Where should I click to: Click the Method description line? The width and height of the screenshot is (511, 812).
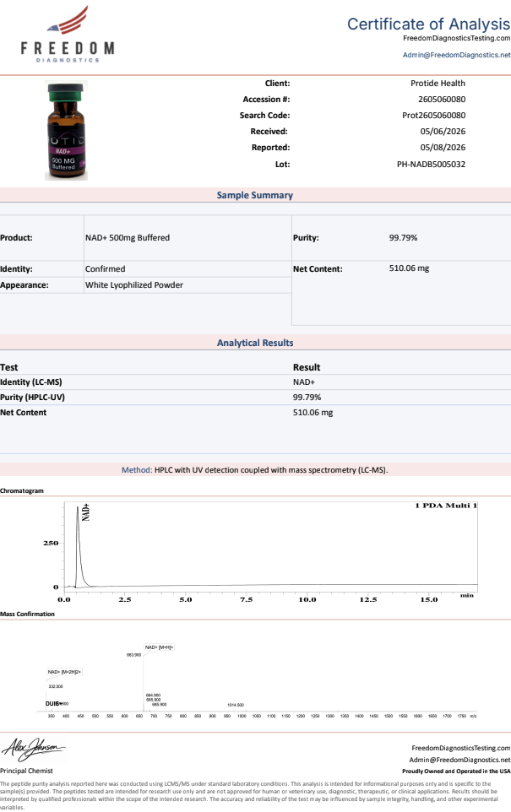pyautogui.click(x=255, y=470)
